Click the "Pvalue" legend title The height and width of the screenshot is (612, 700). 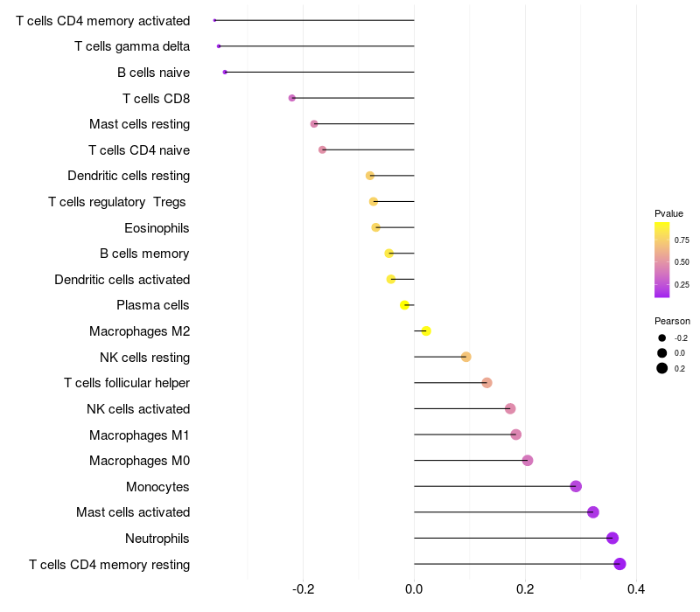pyautogui.click(x=668, y=213)
